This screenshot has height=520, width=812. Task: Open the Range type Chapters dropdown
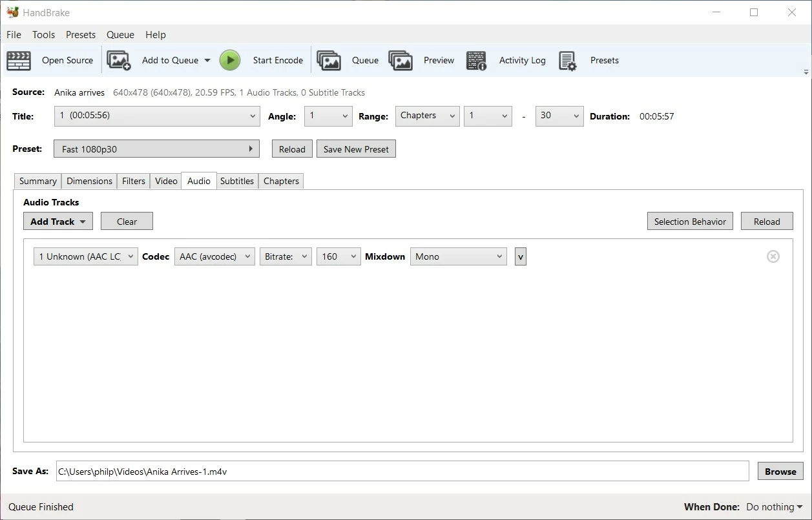(427, 116)
